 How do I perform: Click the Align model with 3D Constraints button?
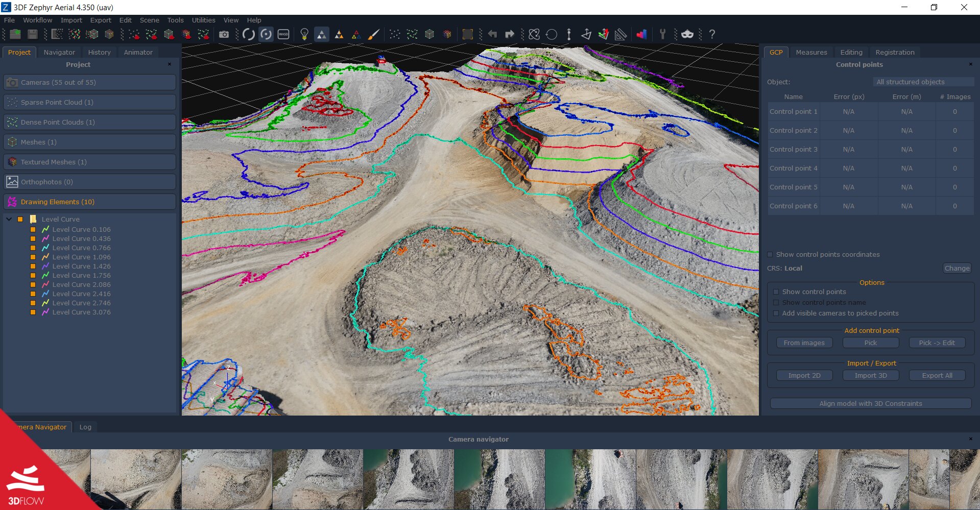pos(871,403)
